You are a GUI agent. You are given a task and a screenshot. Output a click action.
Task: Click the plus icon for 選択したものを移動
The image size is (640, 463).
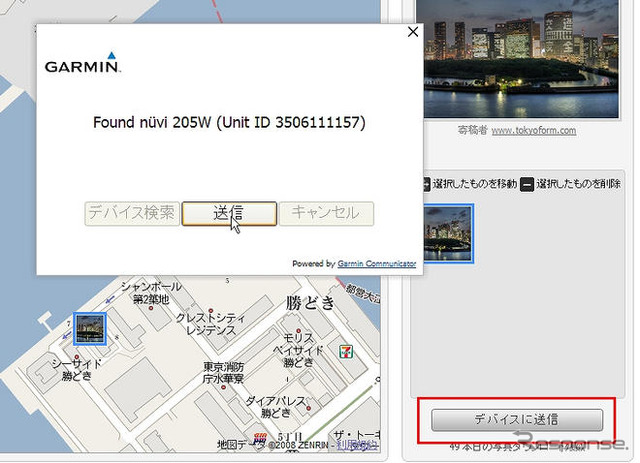425,185
